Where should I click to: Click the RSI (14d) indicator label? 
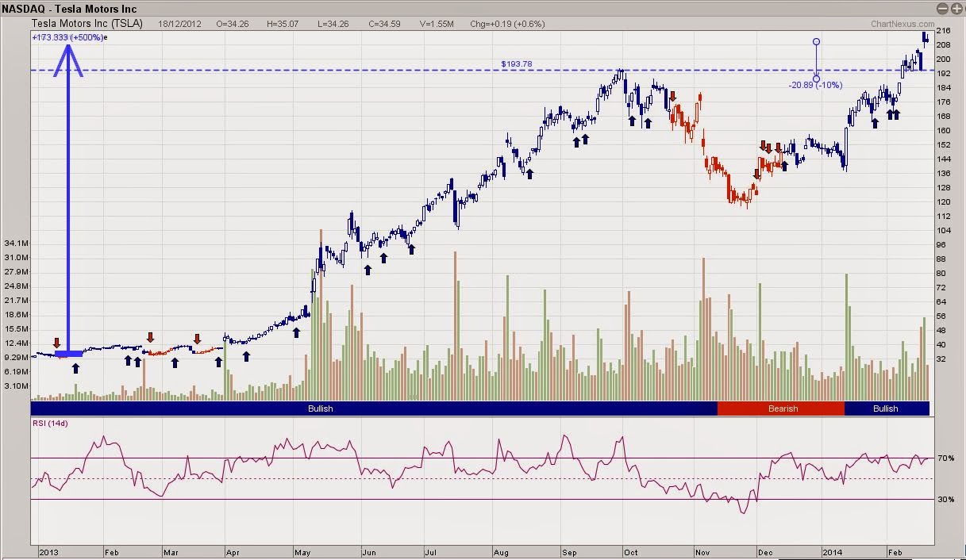pos(51,424)
